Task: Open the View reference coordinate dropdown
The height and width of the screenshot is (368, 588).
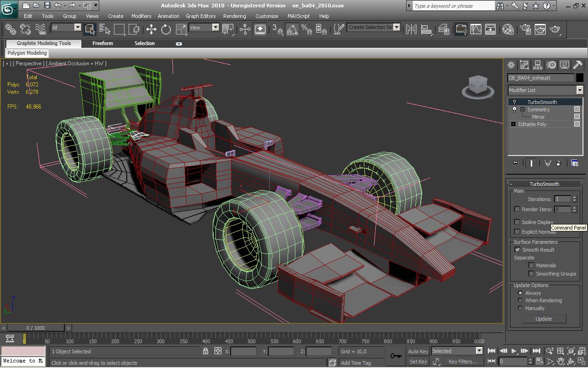Action: 204,28
